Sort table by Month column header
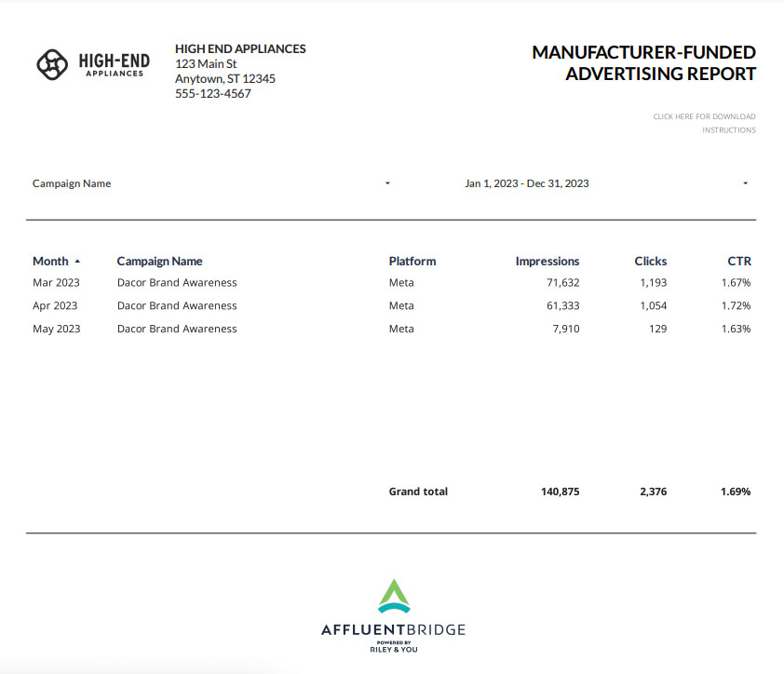This screenshot has width=784, height=674. (x=50, y=262)
